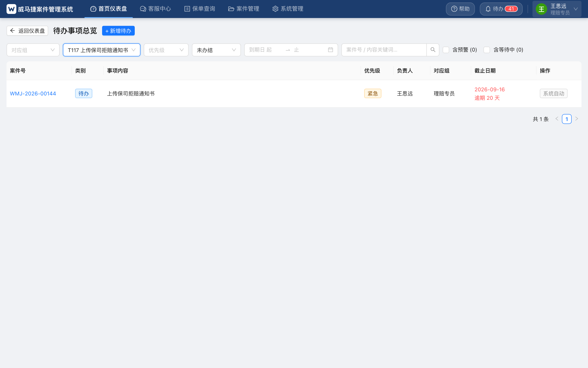Click the 紧急 priority tag

click(373, 93)
